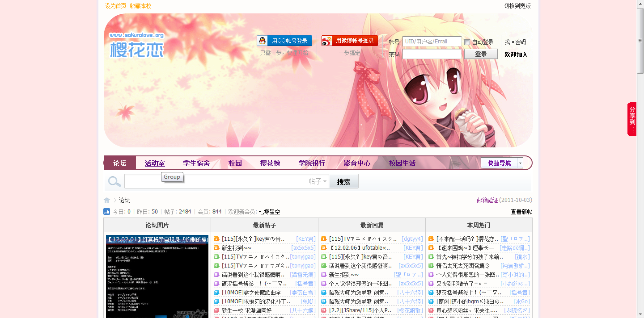The height and width of the screenshot is (318, 644).
Task: Click rank badge 1 beside [不来配一话吗？] in 本周热门
Action: (431, 239)
